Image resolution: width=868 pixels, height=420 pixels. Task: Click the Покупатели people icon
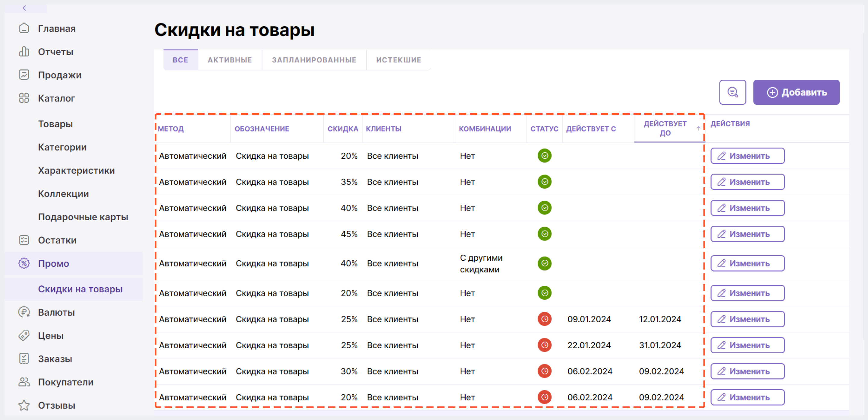pyautogui.click(x=24, y=382)
